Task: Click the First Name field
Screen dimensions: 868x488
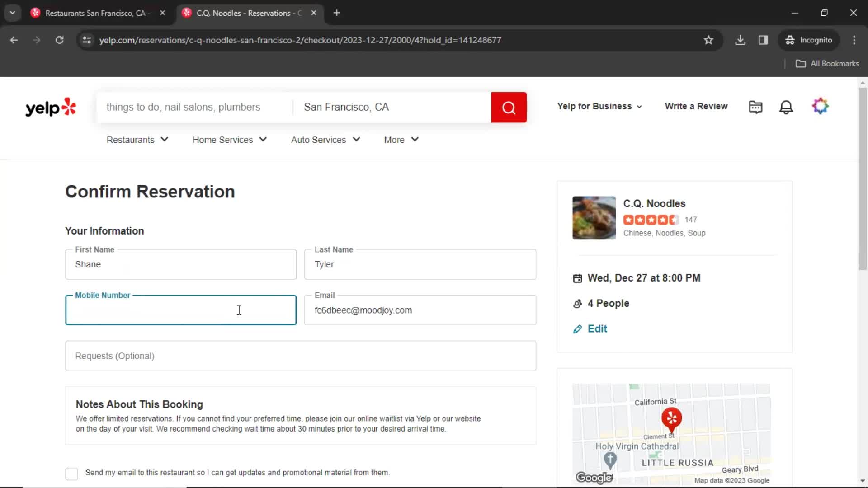Action: (181, 264)
